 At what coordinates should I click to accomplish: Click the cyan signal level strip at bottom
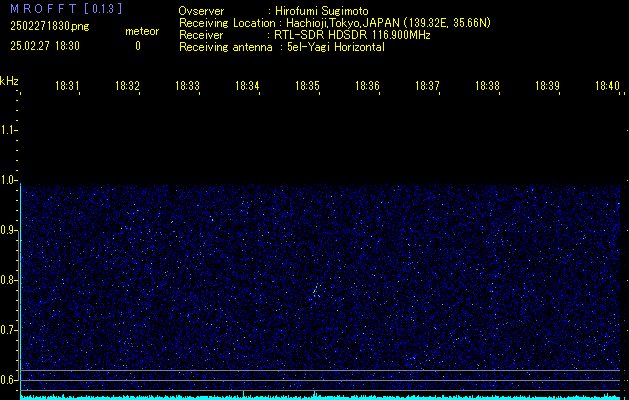pos(320,396)
